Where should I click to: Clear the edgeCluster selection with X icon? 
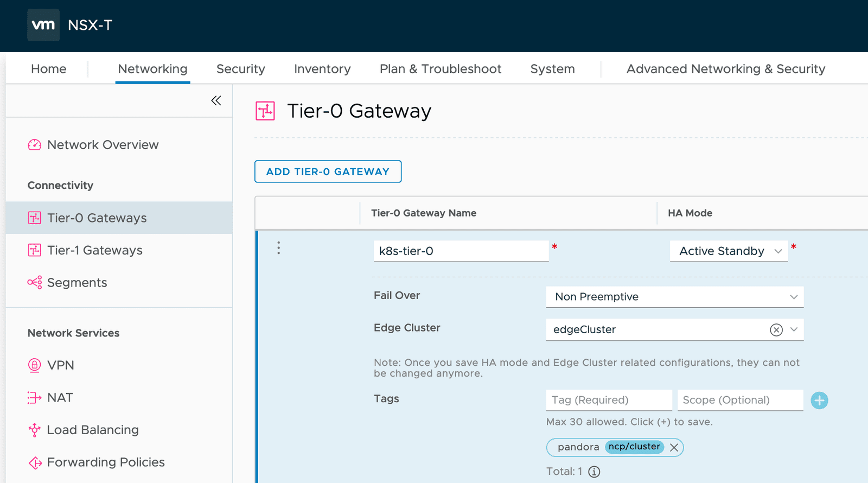pos(776,330)
